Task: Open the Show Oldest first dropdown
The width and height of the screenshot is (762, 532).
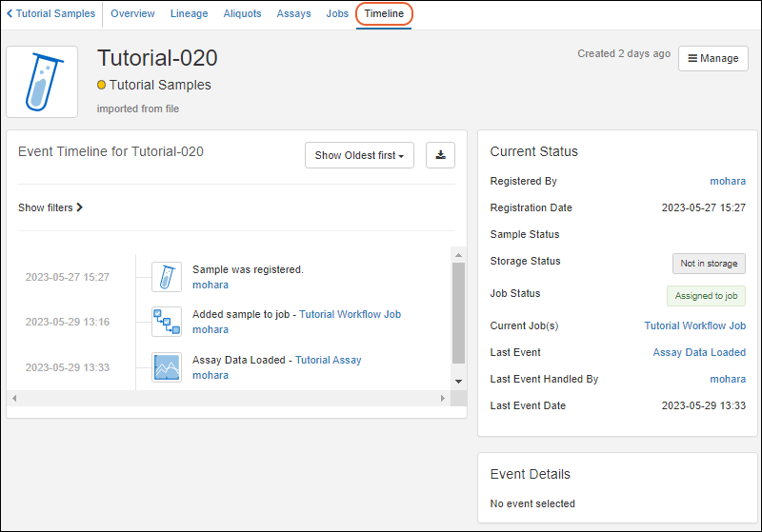Action: (359, 155)
